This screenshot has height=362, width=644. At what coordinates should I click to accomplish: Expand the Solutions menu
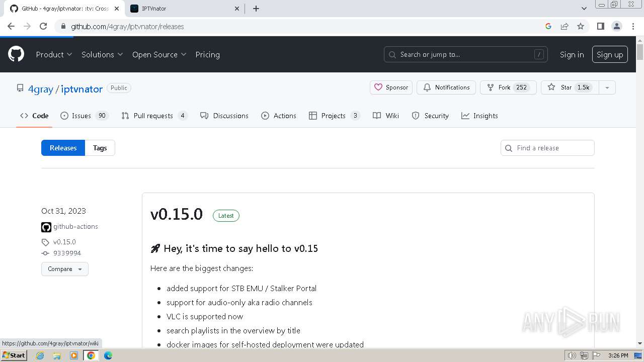pyautogui.click(x=102, y=54)
